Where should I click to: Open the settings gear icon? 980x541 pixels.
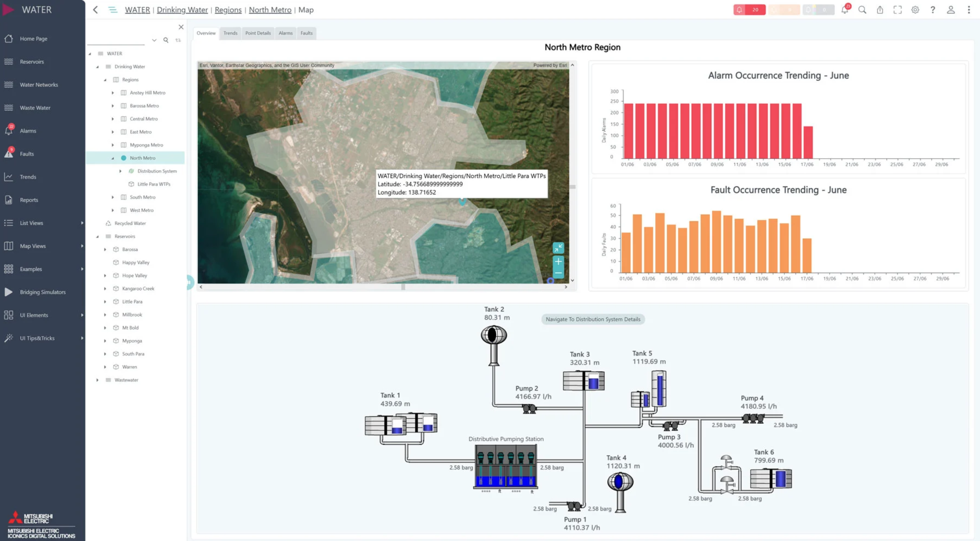tap(915, 10)
